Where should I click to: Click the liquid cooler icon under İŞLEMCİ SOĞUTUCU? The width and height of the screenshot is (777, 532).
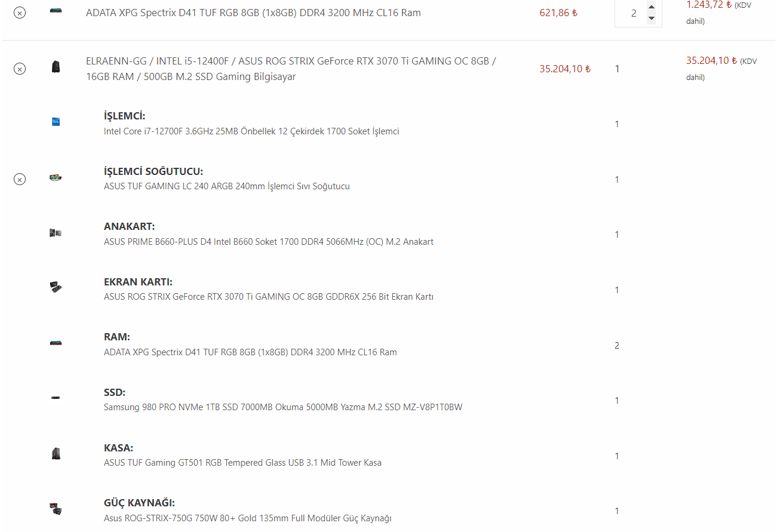(56, 177)
